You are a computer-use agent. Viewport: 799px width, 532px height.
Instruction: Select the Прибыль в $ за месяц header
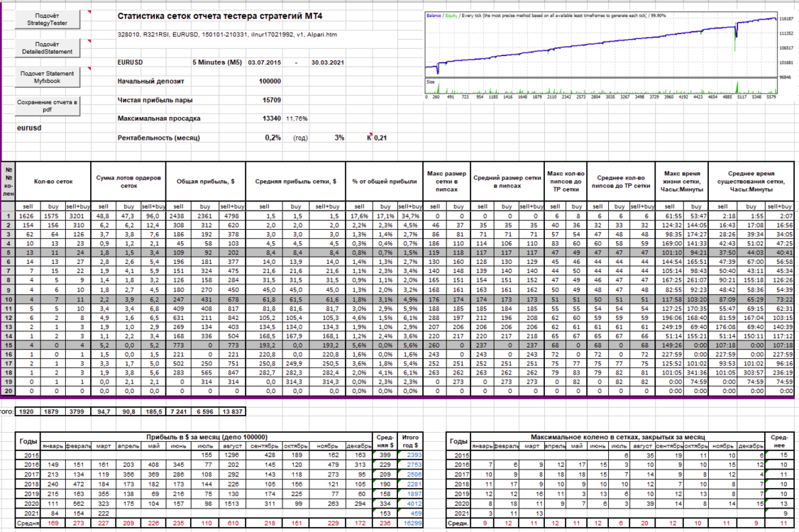(206, 437)
